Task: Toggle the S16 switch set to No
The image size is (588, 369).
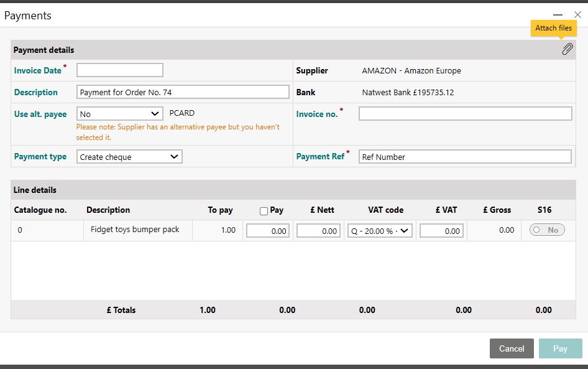Action: pos(547,230)
